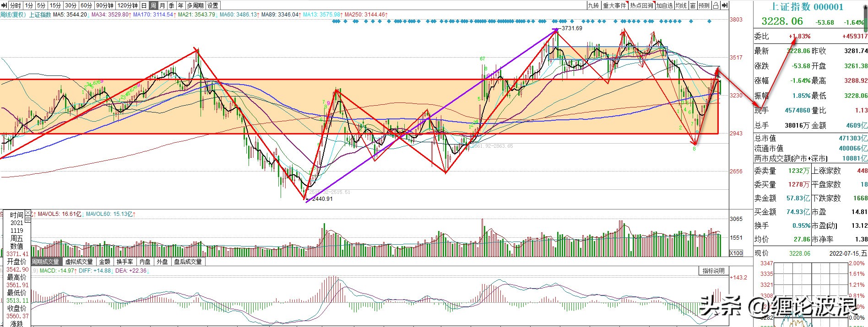The height and width of the screenshot is (327, 868).
Task: Switch to the 内盘 tab
Action: coord(145,262)
